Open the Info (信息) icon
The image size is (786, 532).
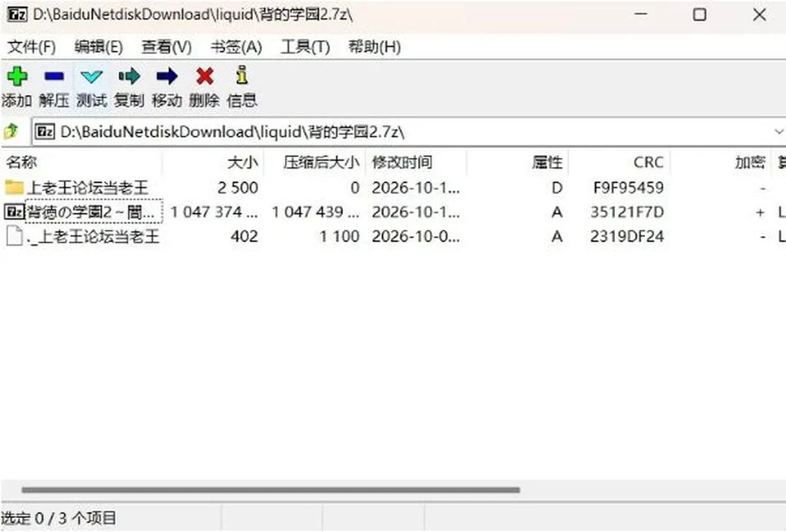242,75
